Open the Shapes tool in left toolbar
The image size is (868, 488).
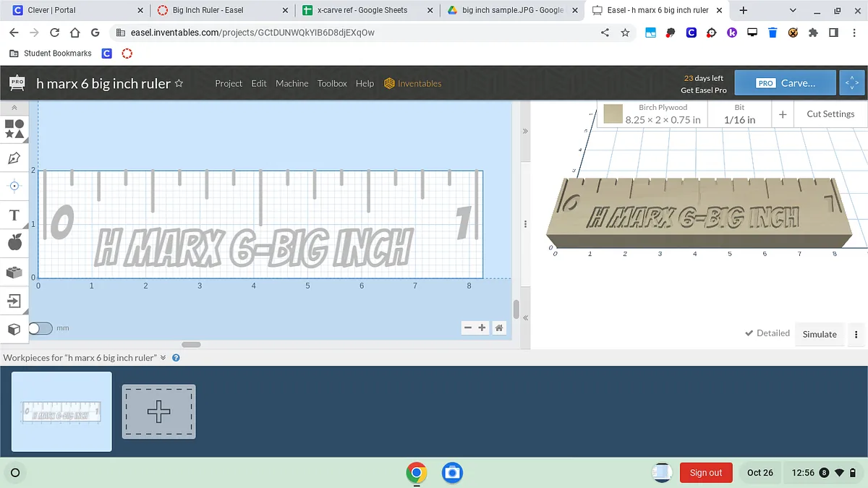tap(14, 129)
